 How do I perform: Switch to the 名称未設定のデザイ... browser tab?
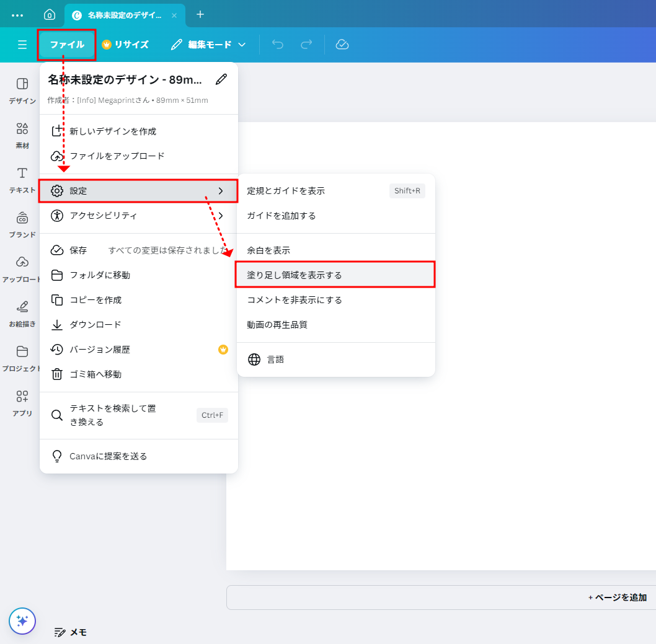125,15
